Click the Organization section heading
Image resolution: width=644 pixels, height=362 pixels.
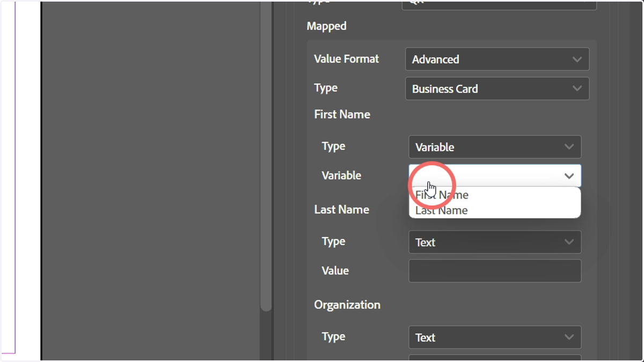click(347, 305)
